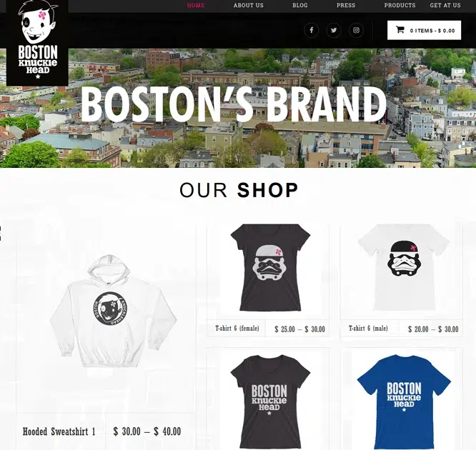
Task: Open the Get At Us page
Action: pos(445,6)
